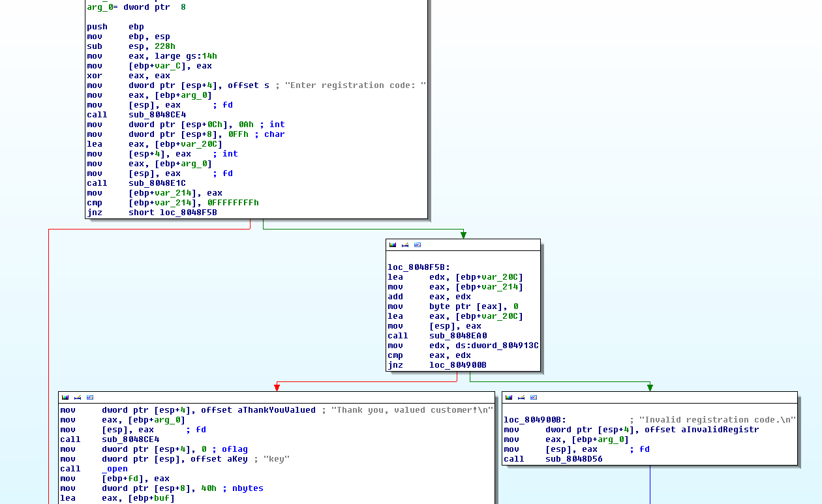
Task: Click the 'call sub_8048CE4' line in the top node
Action: point(136,115)
